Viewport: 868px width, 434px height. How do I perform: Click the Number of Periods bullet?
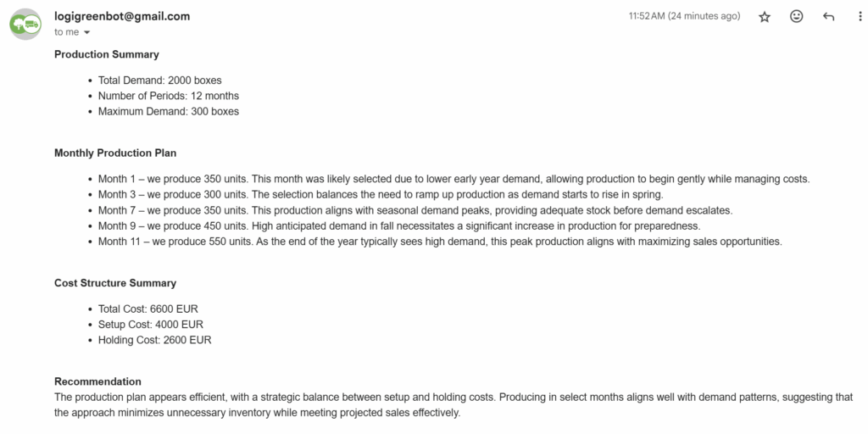pos(168,96)
